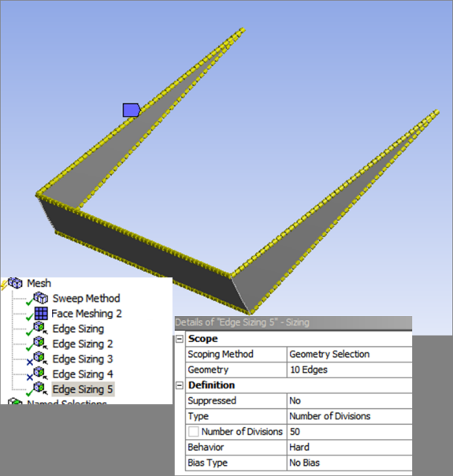Click the Mesh node icon in tree
The height and width of the screenshot is (476, 453).
[15, 283]
